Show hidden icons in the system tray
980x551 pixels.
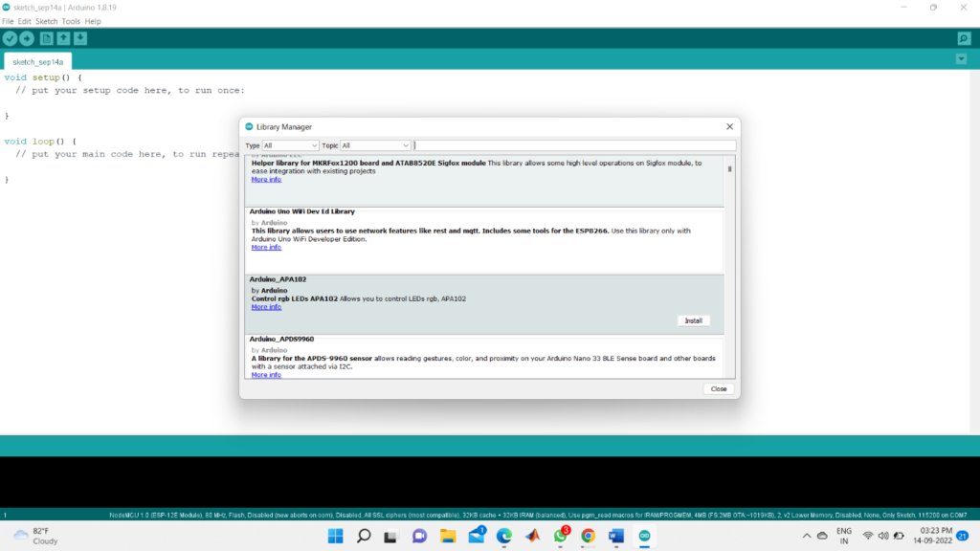click(x=807, y=536)
